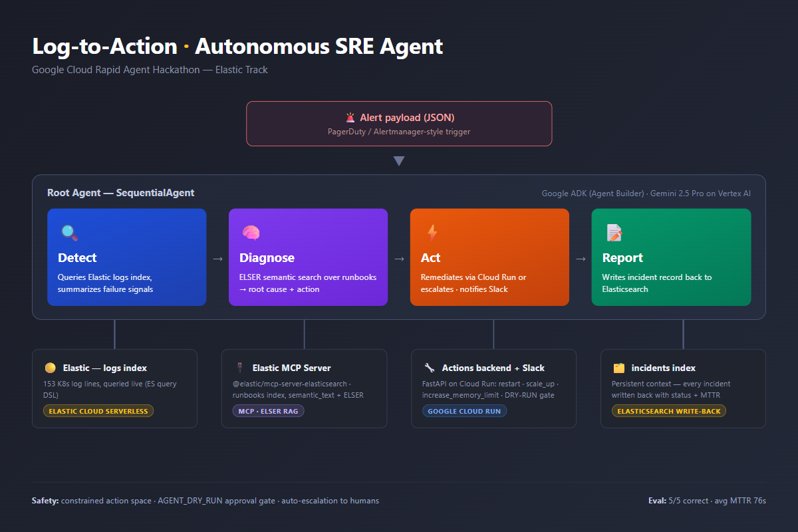The height and width of the screenshot is (532, 798).
Task: Click the arrow between Diagnose and Act
Action: tap(399, 259)
